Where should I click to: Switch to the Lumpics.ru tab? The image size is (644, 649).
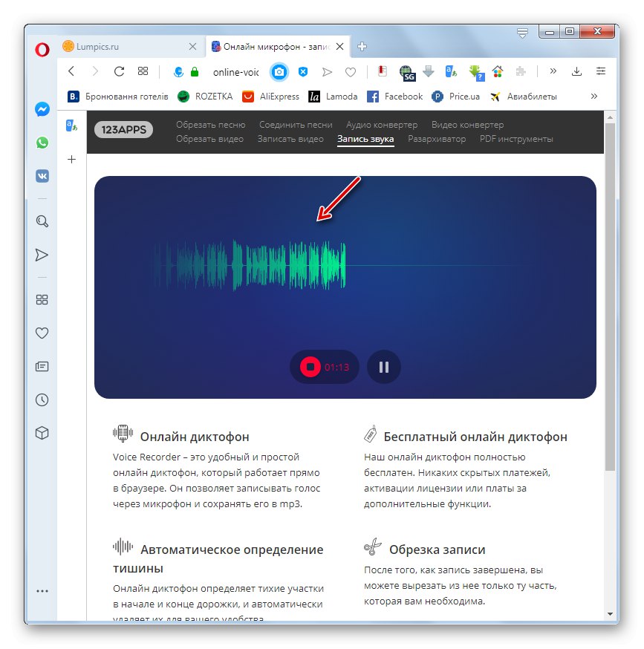[130, 46]
